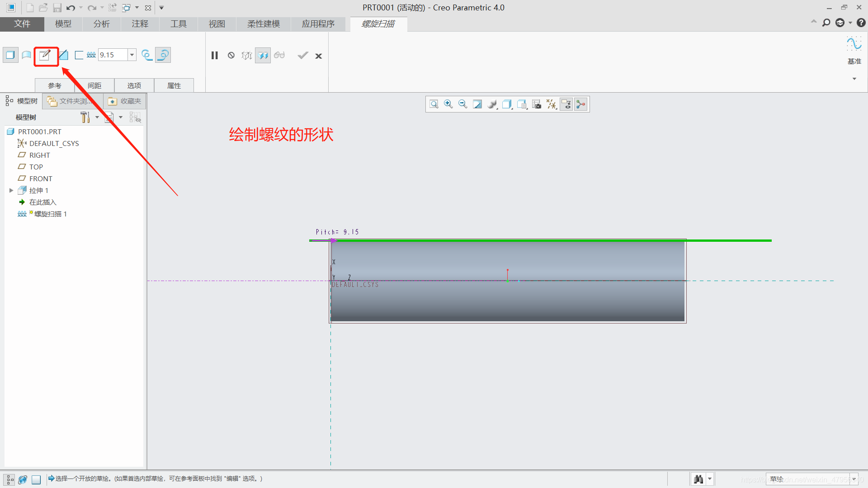
Task: Select 螺旋扫描 1 in model tree
Action: [x=50, y=214]
